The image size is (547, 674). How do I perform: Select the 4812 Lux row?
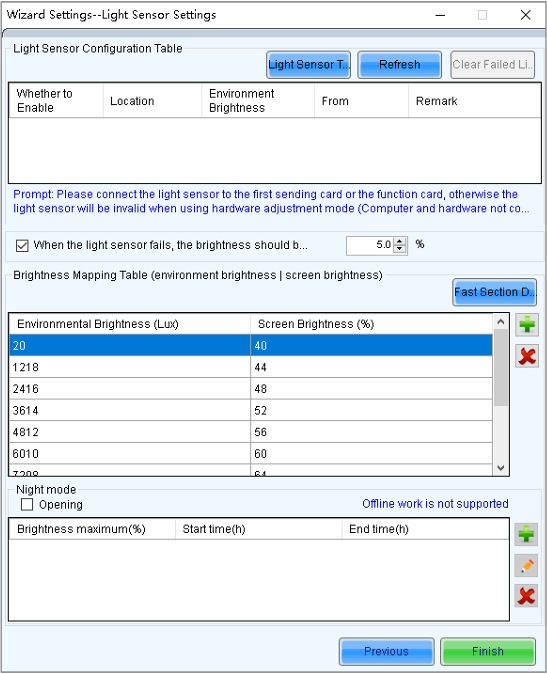(251, 432)
